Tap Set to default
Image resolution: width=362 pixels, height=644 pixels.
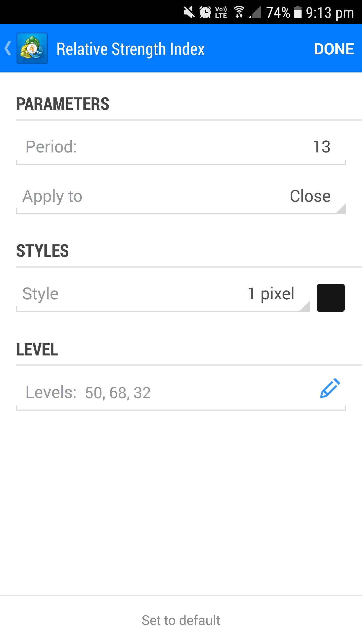181,620
